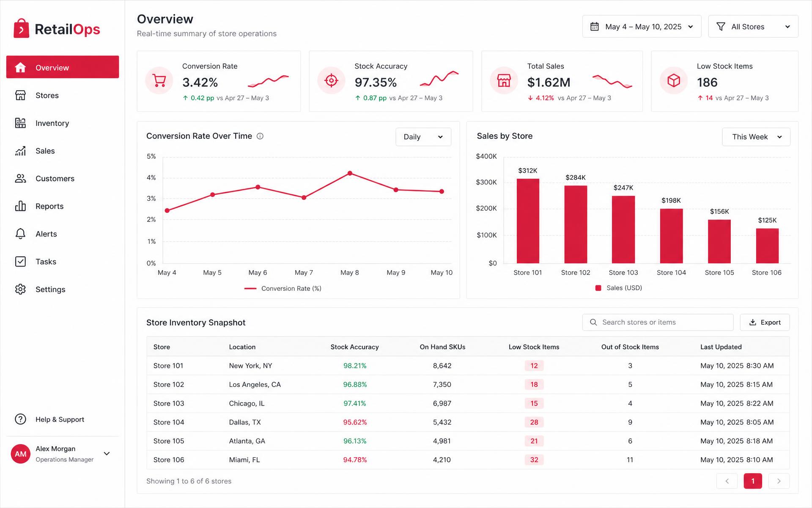
Task: Click the Conversion Rate (%) legend line
Action: coord(250,288)
